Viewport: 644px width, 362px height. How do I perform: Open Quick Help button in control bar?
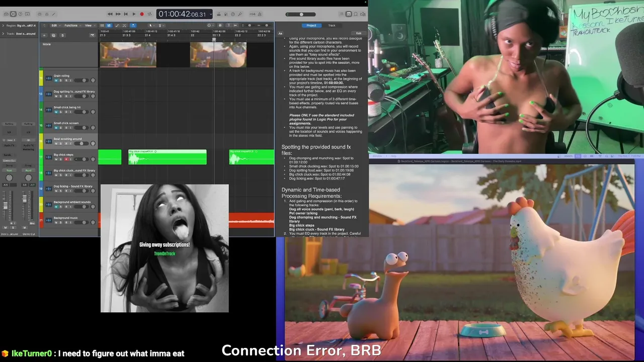point(20,14)
